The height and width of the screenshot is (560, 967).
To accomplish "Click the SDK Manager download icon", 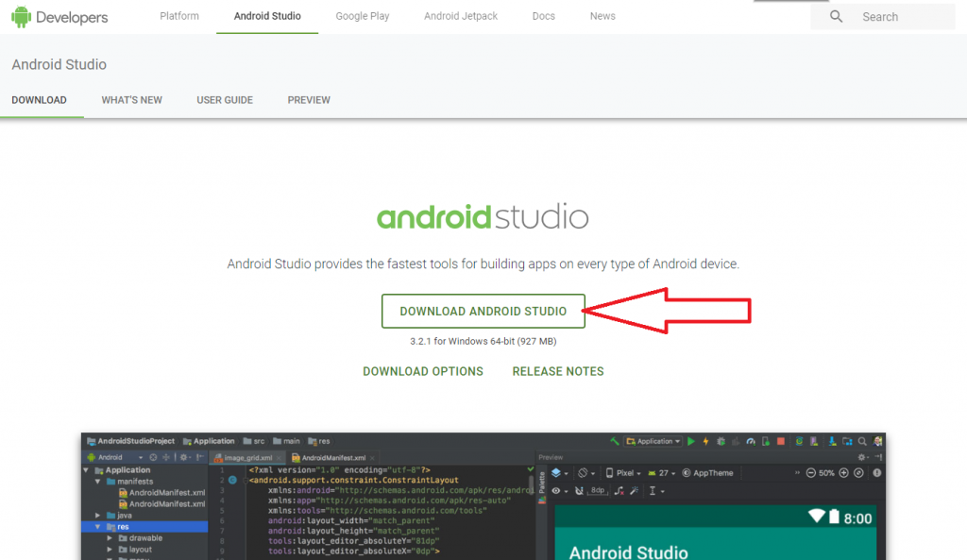I will pyautogui.click(x=833, y=441).
